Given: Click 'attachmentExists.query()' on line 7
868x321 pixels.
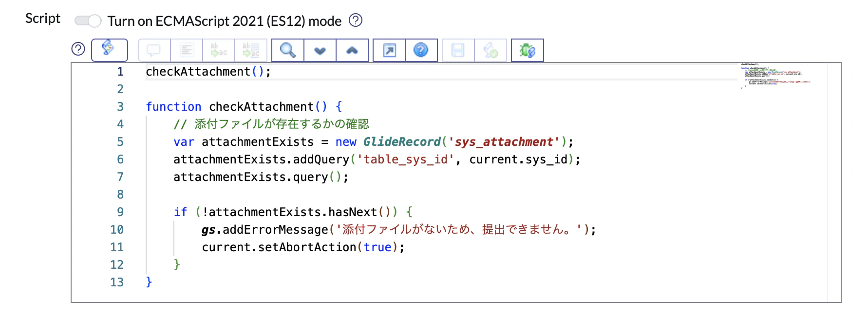Looking at the screenshot, I should click(x=258, y=177).
